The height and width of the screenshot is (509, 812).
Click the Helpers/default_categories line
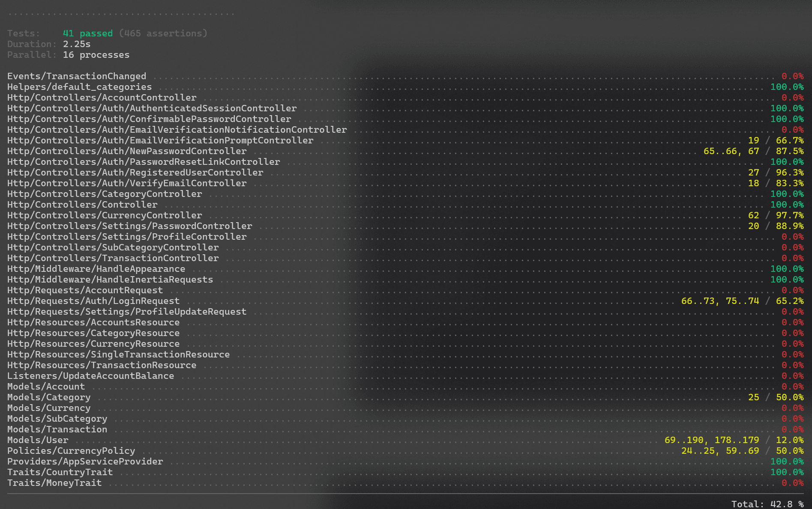pyautogui.click(x=79, y=87)
